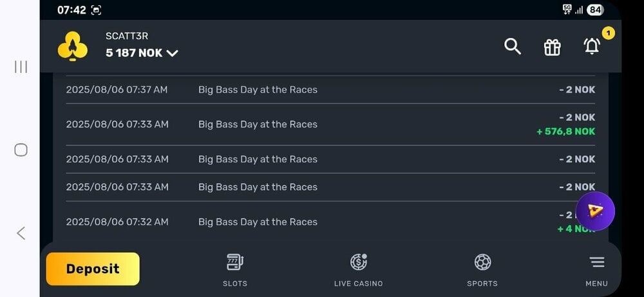The image size is (644, 297).
Task: Open notifications bell with badge
Action: (592, 46)
